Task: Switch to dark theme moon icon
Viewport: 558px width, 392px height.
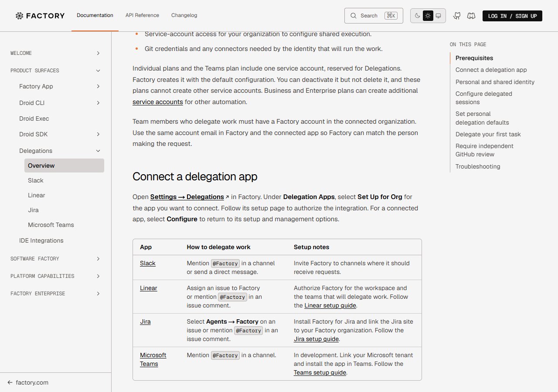Action: point(417,16)
